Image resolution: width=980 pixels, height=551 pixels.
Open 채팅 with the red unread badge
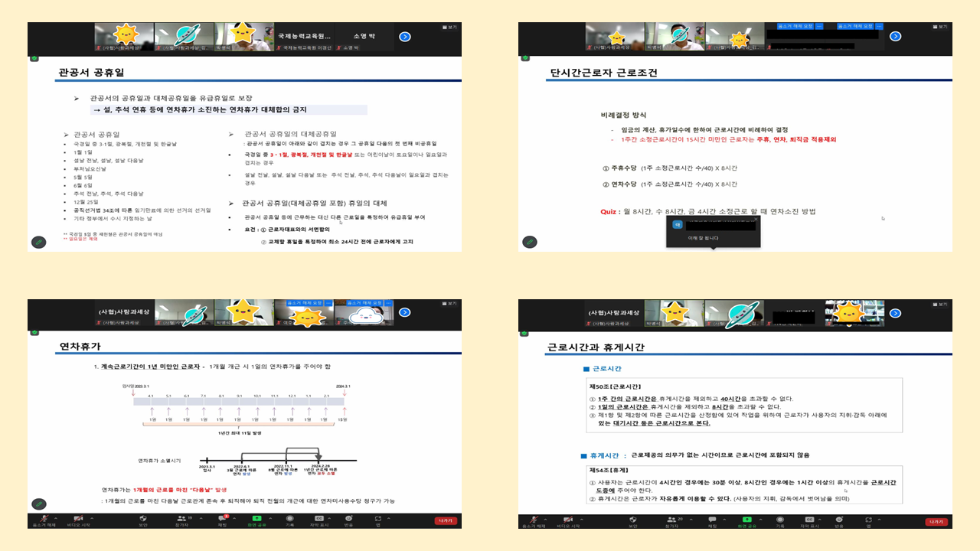(x=222, y=520)
